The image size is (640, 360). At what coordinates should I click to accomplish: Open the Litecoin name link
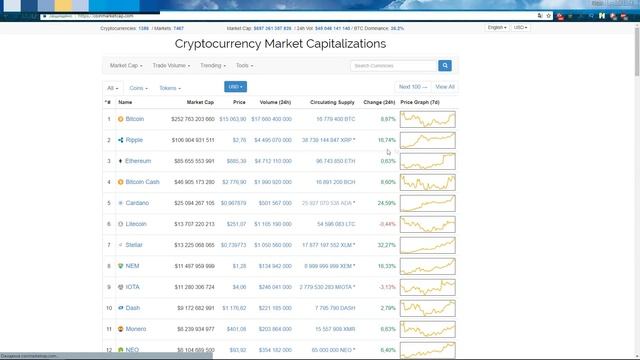click(136, 224)
